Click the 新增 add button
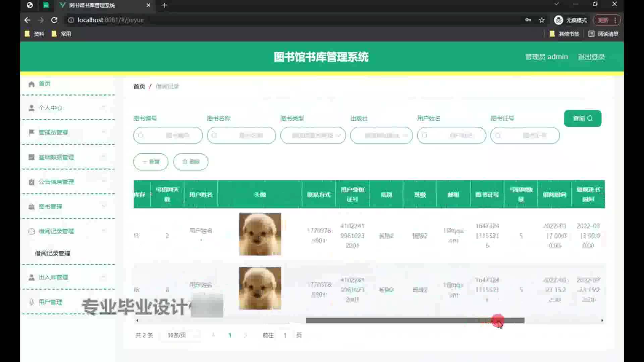644x362 pixels. (151, 162)
